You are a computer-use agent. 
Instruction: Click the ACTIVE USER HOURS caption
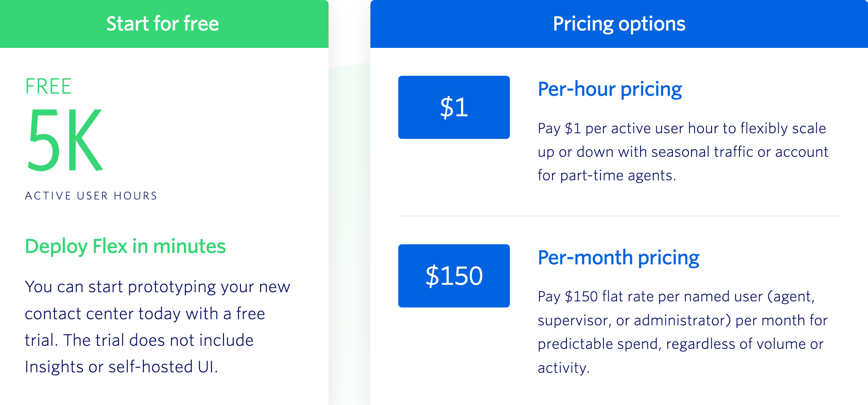[91, 196]
